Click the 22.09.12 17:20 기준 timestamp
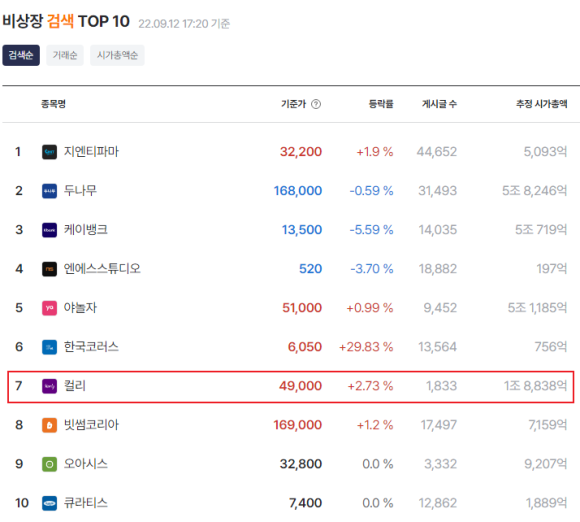 (x=184, y=24)
